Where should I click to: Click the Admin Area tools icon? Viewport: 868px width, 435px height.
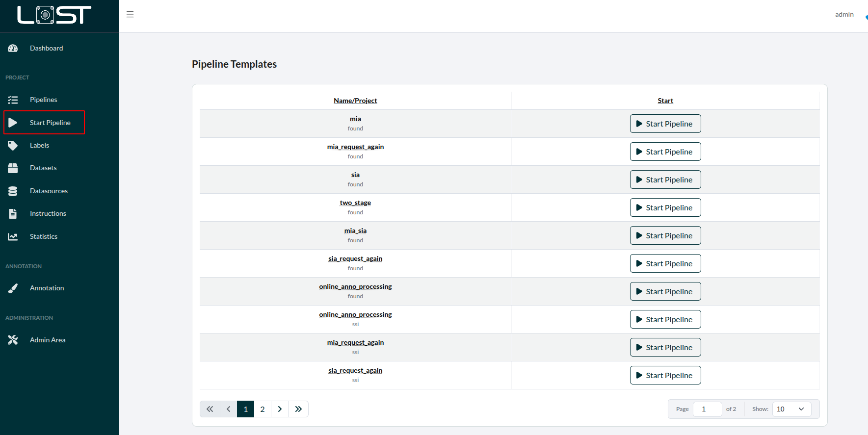[13, 340]
